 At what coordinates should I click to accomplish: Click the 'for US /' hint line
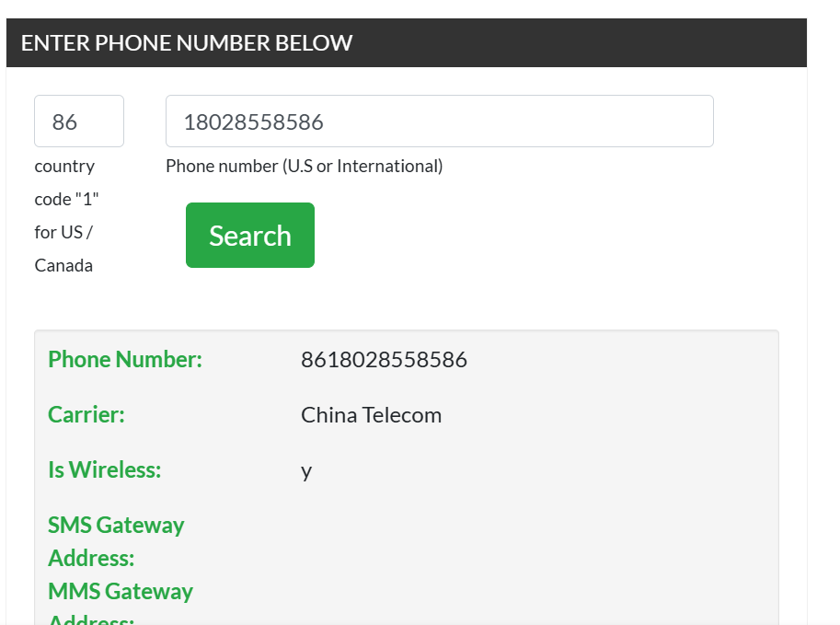point(63,233)
